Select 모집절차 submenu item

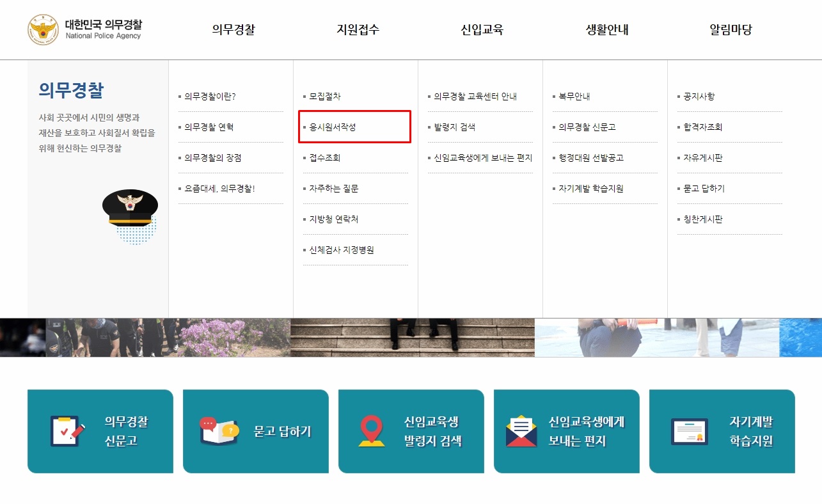(325, 97)
